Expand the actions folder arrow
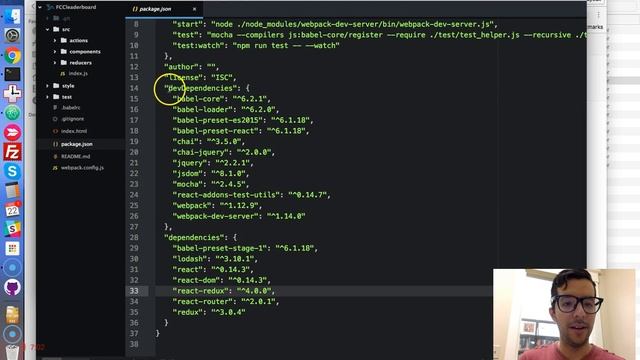Viewport: 640px width, 360px height. (55, 40)
